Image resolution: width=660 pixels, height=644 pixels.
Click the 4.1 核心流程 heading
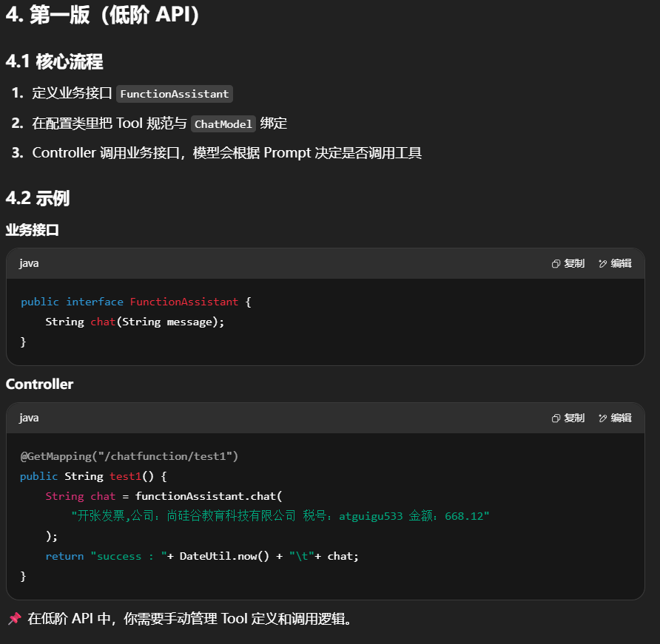click(54, 62)
